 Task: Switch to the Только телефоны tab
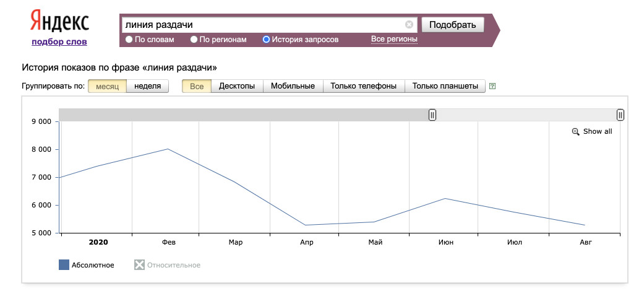click(363, 86)
